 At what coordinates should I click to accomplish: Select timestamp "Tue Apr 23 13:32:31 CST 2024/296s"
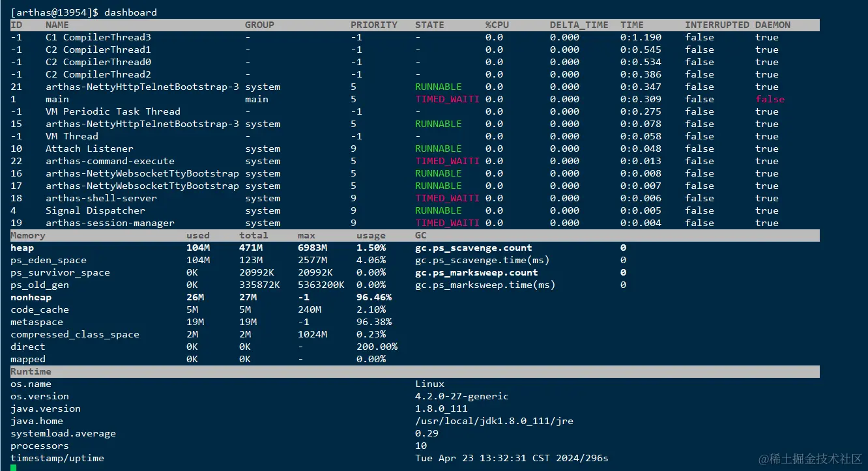point(512,458)
